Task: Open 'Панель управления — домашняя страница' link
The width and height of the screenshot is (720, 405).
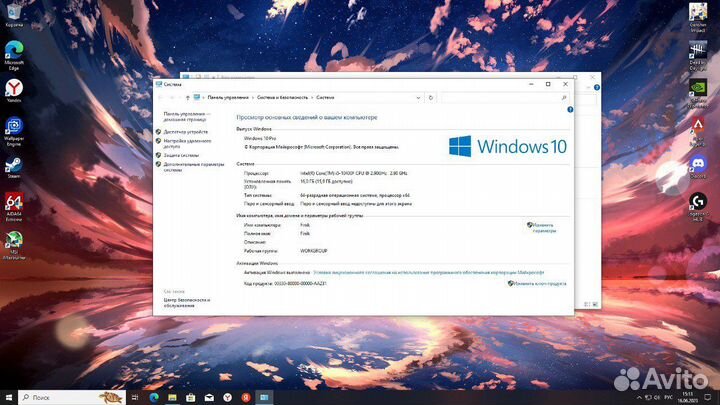Action: pos(186,117)
